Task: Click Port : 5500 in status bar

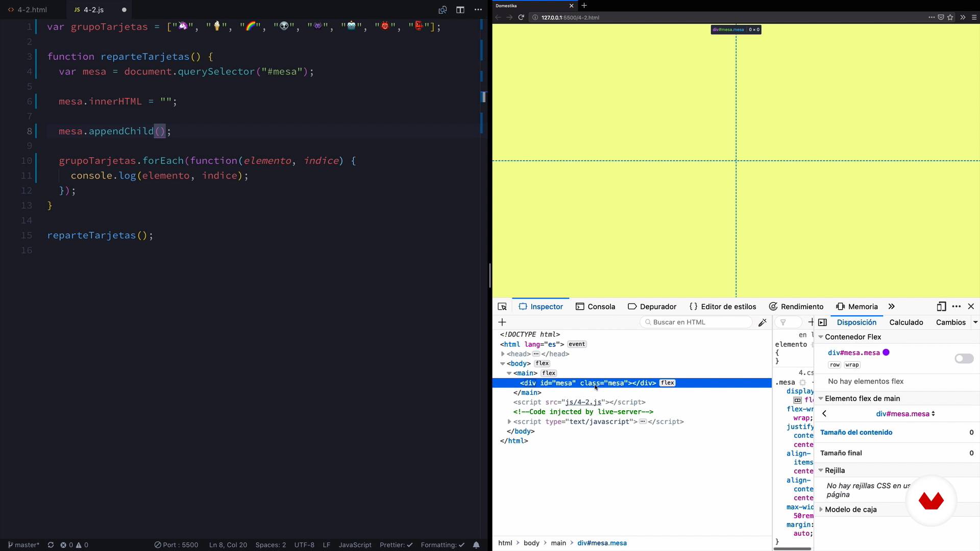Action: [176, 545]
